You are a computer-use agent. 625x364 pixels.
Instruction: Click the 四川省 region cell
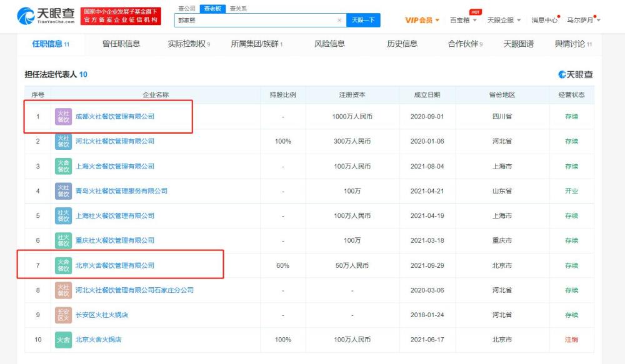point(502,117)
